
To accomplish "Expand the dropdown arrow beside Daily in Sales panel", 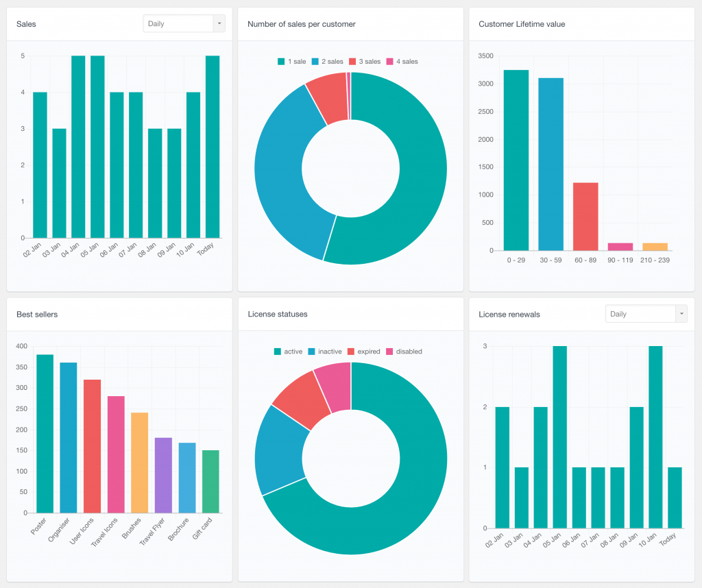I will pyautogui.click(x=219, y=23).
